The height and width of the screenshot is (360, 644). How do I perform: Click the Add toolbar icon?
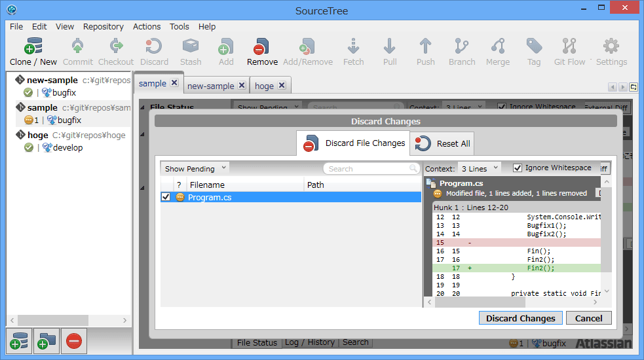coord(226,46)
